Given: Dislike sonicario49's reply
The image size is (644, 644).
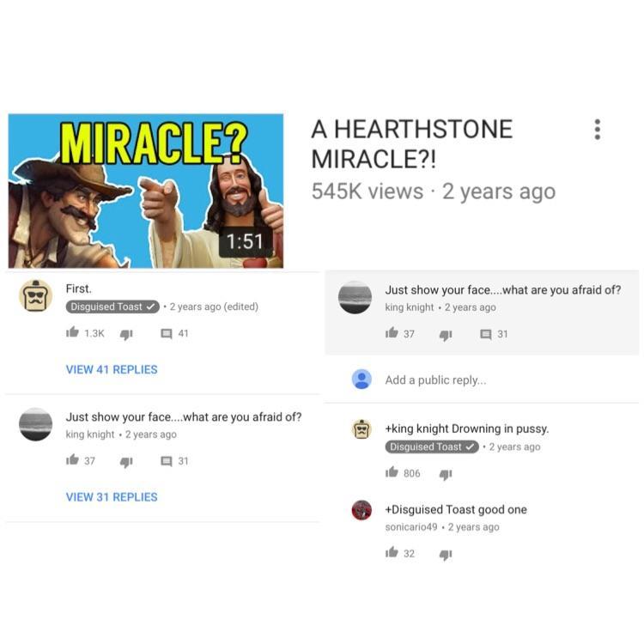Looking at the screenshot, I should click(x=446, y=555).
